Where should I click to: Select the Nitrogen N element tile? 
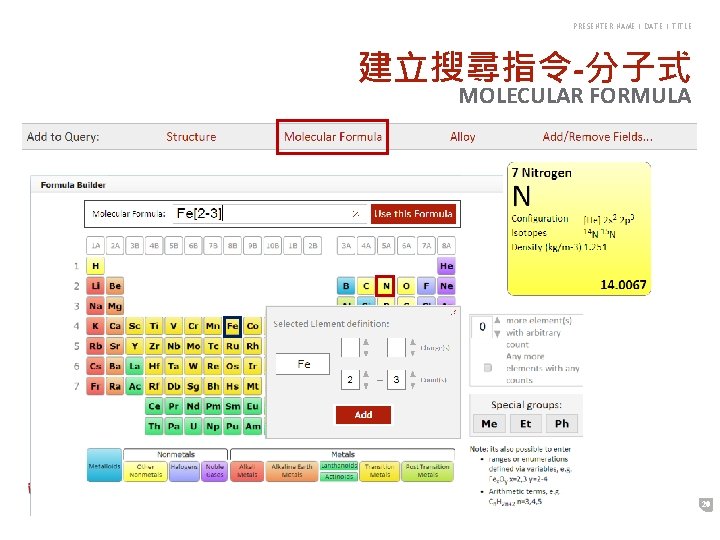pos(386,286)
